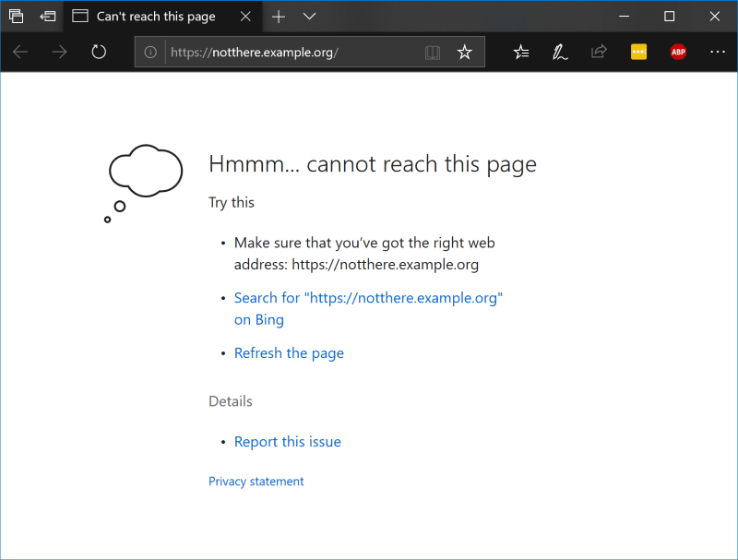The image size is (738, 560).
Task: Enter reading view with the book icon
Action: 433,52
